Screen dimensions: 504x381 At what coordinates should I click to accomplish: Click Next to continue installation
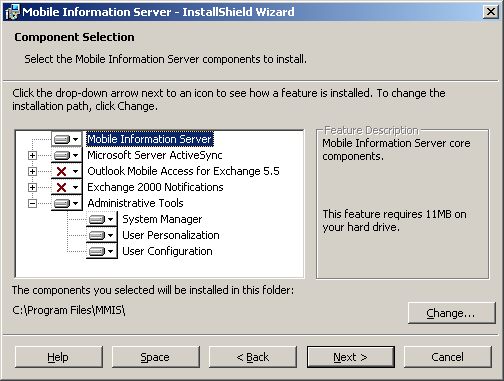coord(350,357)
